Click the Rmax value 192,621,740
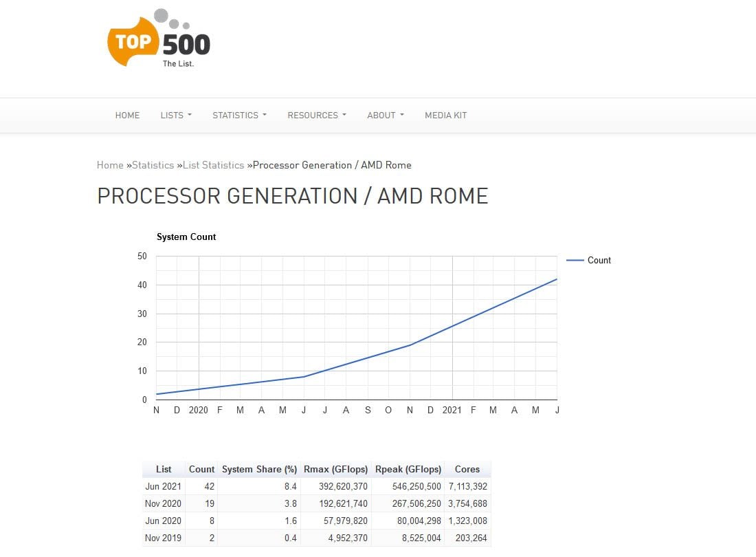This screenshot has width=756, height=557. coord(343,503)
